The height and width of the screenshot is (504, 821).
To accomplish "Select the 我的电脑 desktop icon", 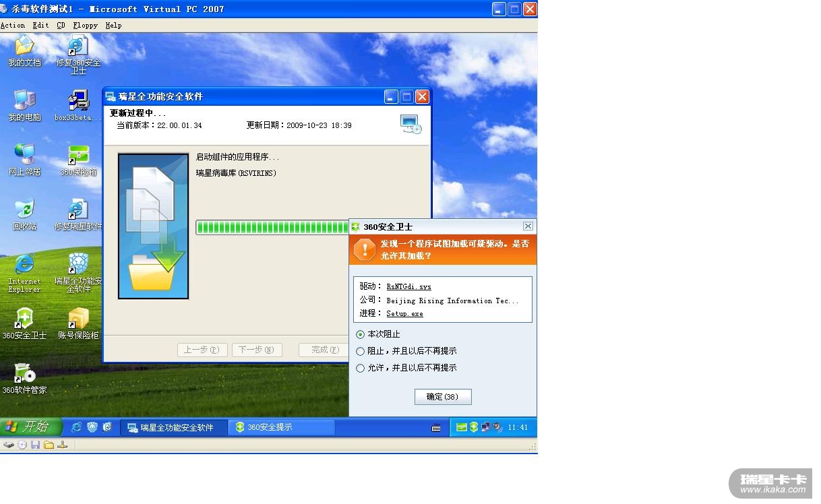I will 24,106.
